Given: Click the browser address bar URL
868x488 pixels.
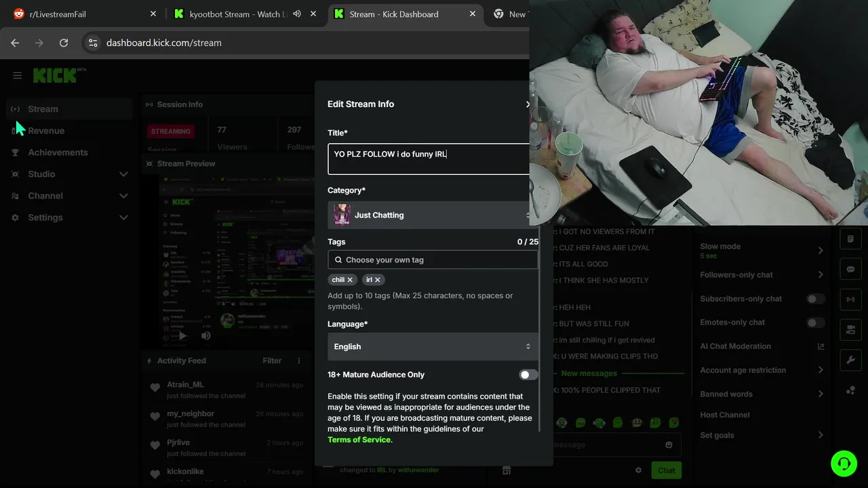Looking at the screenshot, I should pos(164,43).
